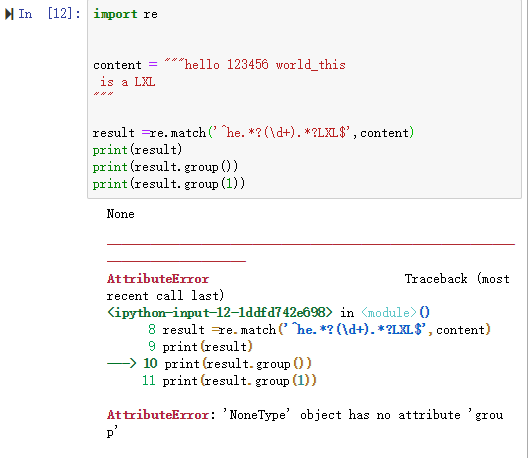Image resolution: width=531 pixels, height=458 pixels.
Task: Click the In [12]: cell prompt
Action: 49,14
